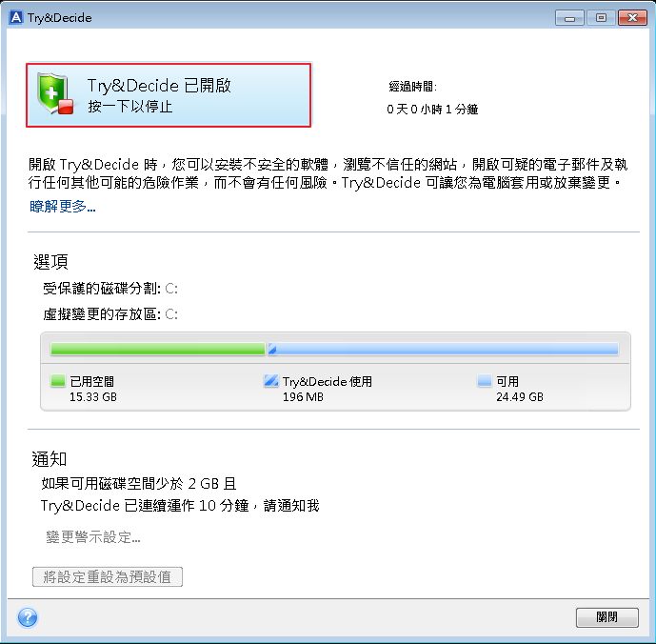656x644 pixels.
Task: Minimize the Try&Decide window
Action: tap(569, 18)
